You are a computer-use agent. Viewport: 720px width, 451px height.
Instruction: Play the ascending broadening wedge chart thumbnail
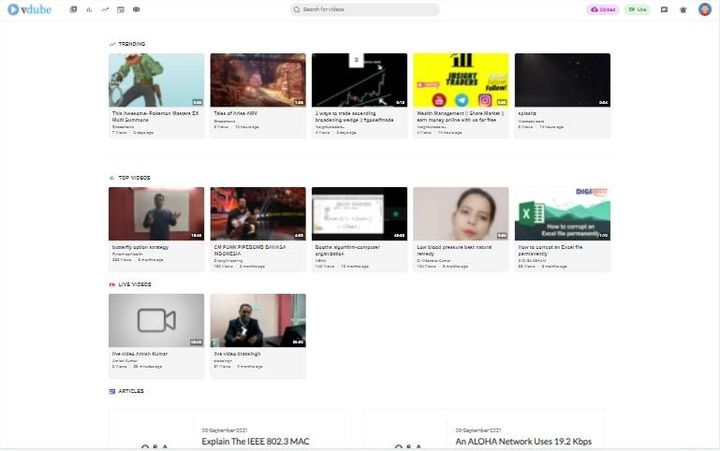point(360,80)
